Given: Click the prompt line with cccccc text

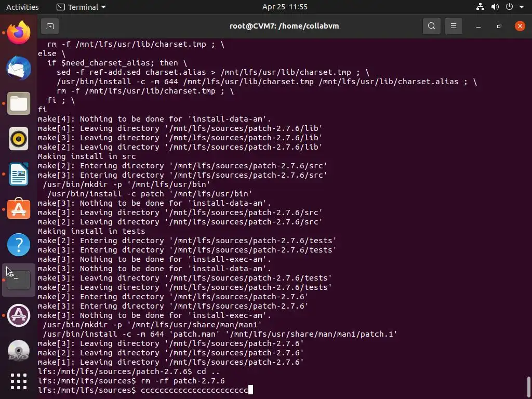Looking at the screenshot, I should 145,390.
